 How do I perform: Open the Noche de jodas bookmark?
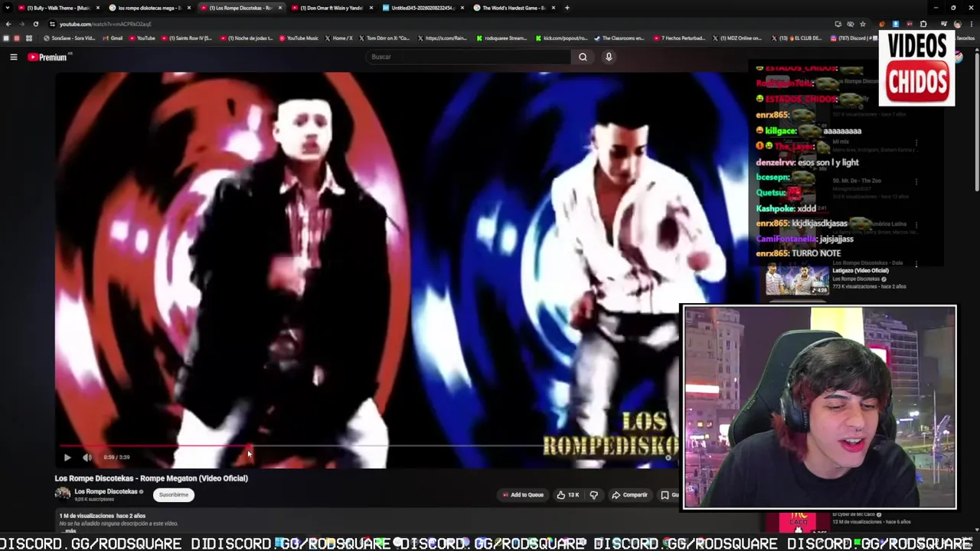click(x=247, y=38)
